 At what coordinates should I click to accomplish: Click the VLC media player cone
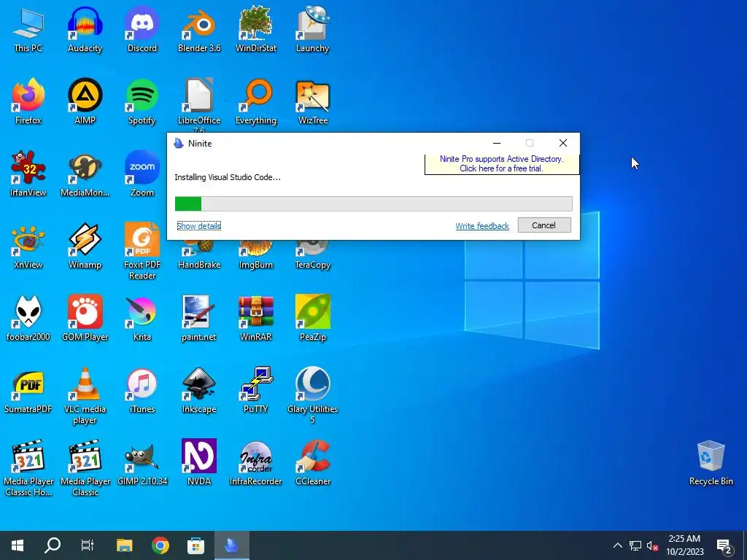(x=85, y=395)
